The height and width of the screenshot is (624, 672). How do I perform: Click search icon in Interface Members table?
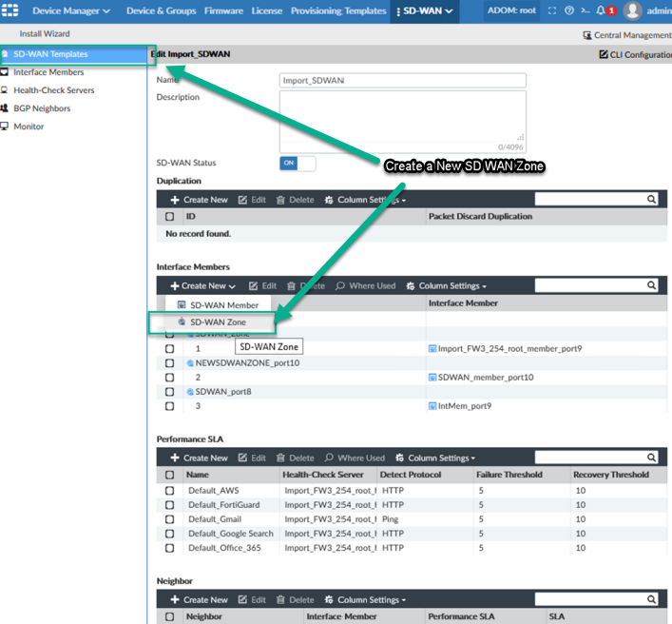tap(651, 285)
